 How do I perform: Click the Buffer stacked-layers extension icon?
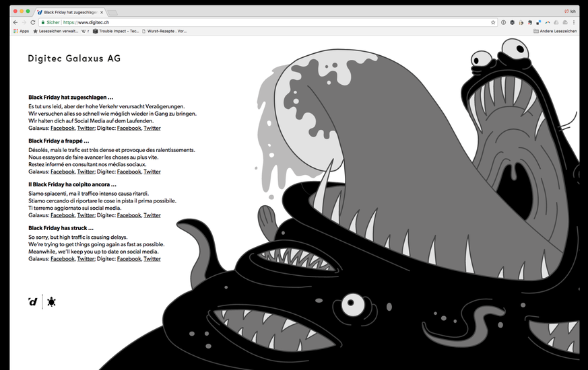point(512,22)
